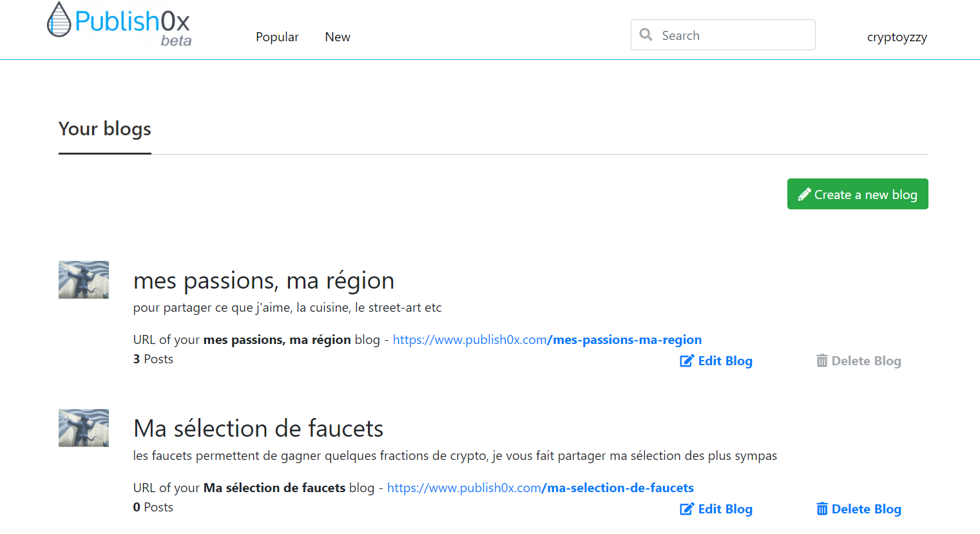This screenshot has width=980, height=534.
Task: Select Edit Blog text for mes passions
Action: [725, 361]
